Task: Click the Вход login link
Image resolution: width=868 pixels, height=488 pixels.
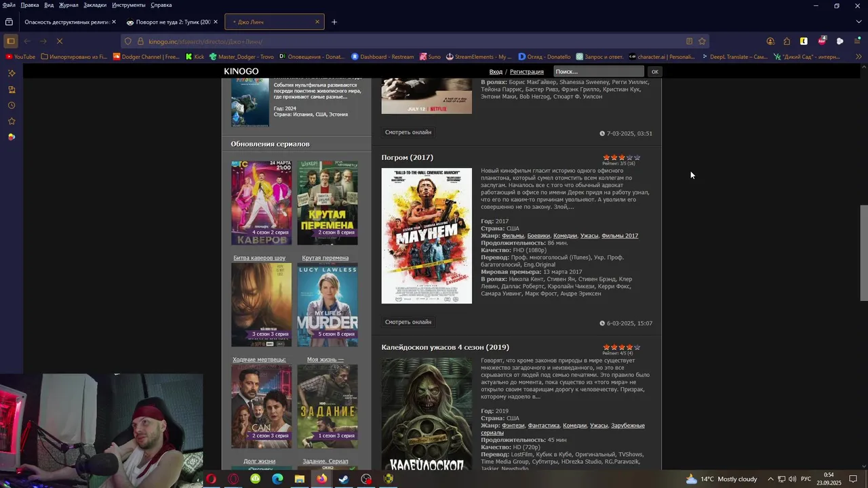Action: coord(496,72)
